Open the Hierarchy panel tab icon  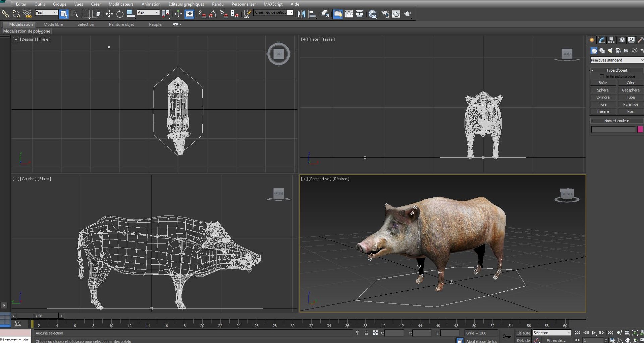pos(611,40)
